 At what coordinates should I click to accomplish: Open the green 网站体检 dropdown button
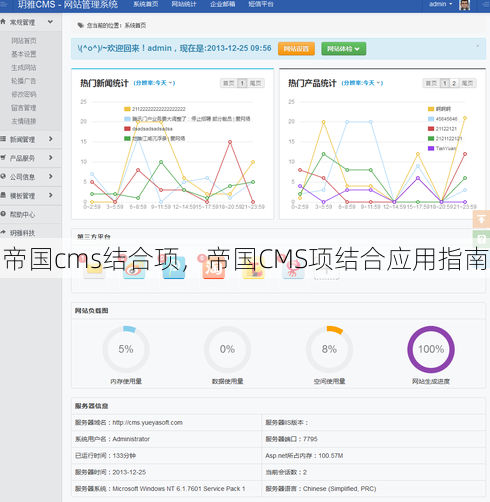[x=344, y=49]
